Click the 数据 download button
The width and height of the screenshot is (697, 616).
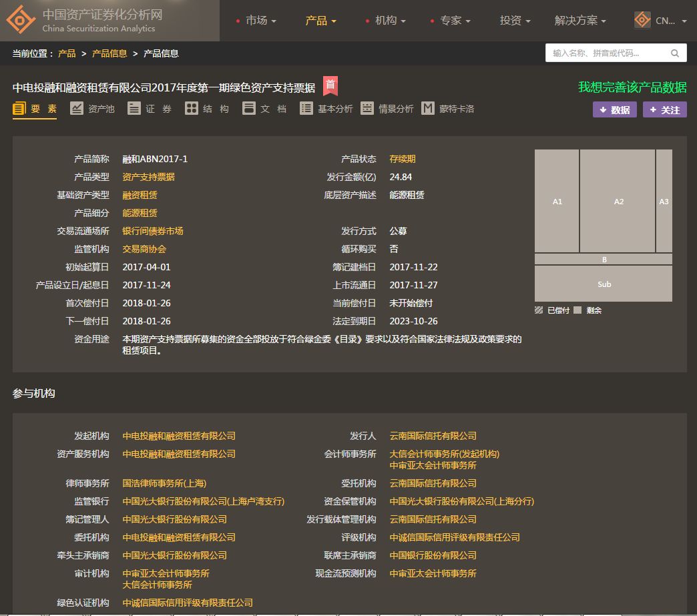click(x=615, y=109)
